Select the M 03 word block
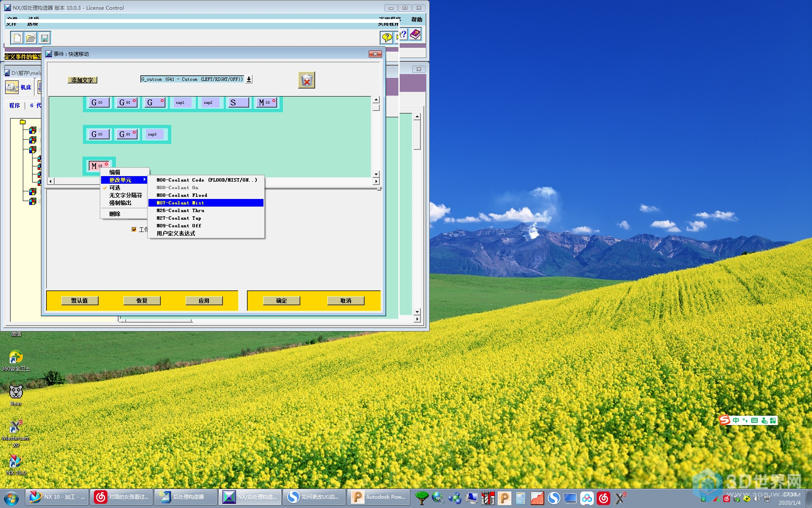Image resolution: width=812 pixels, height=508 pixels. click(266, 102)
